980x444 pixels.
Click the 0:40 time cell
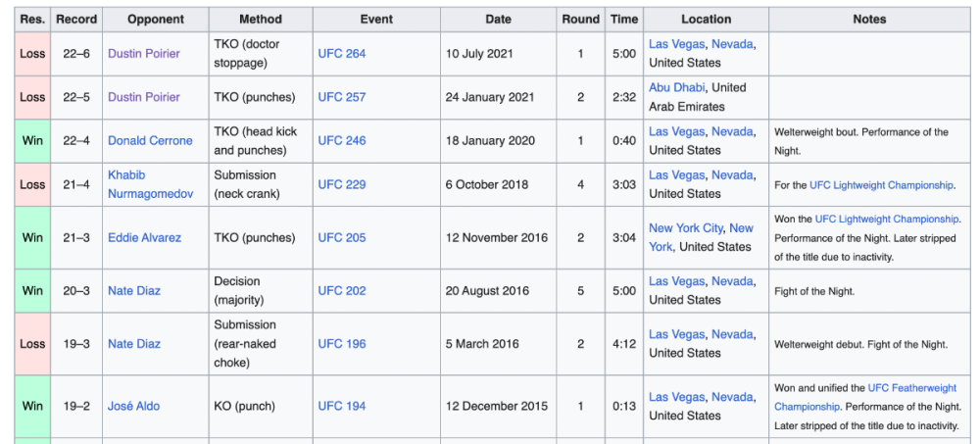(x=624, y=141)
